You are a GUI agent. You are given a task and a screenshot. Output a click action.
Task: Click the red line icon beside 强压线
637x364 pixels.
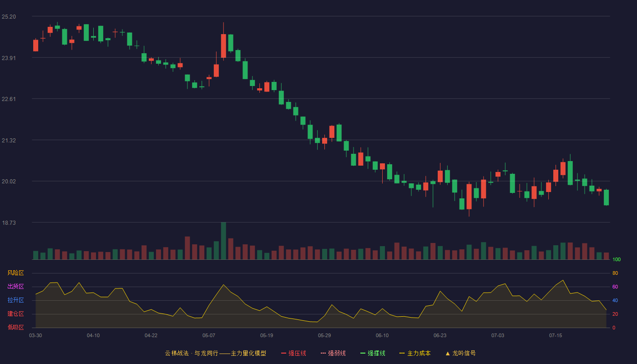pyautogui.click(x=283, y=353)
